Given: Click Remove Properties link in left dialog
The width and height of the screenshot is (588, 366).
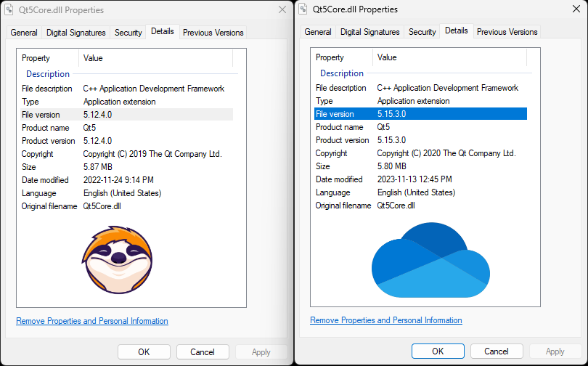Looking at the screenshot, I should point(92,321).
